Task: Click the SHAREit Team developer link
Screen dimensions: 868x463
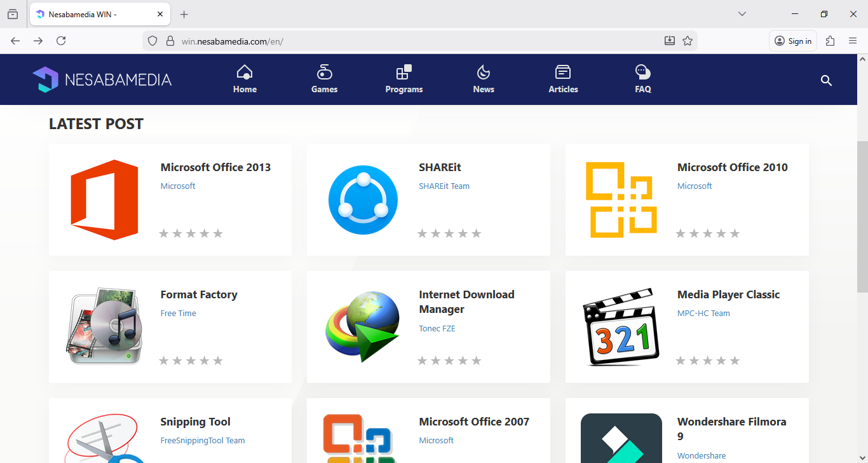Action: (444, 186)
